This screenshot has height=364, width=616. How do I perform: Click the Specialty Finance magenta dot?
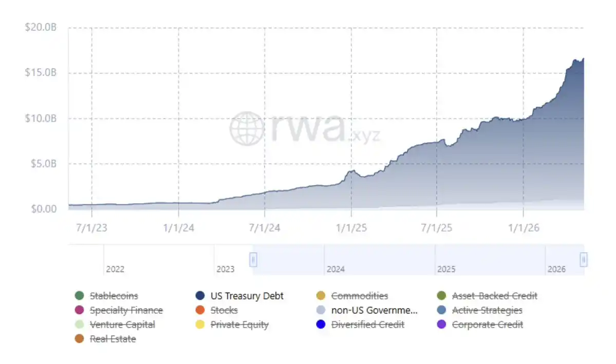79,310
